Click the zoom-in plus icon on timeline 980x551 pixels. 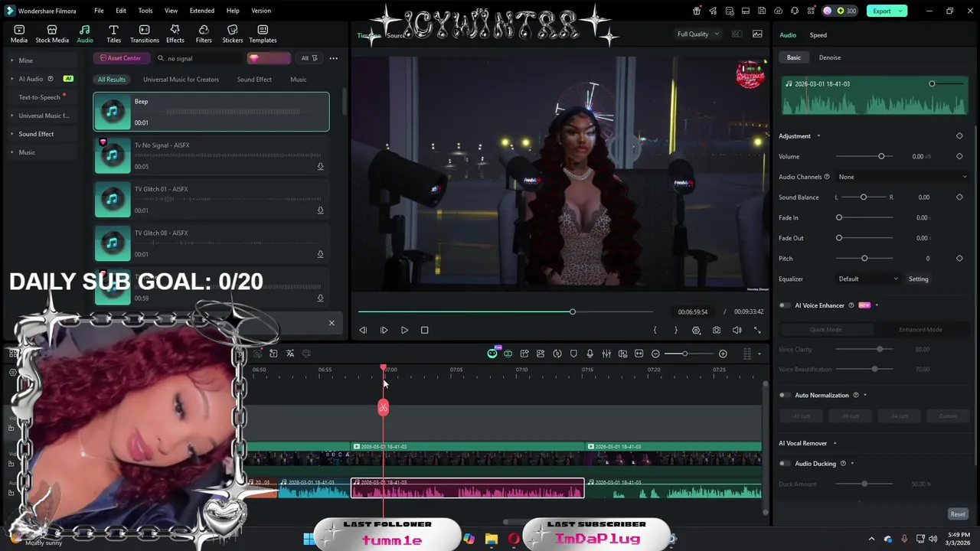723,354
